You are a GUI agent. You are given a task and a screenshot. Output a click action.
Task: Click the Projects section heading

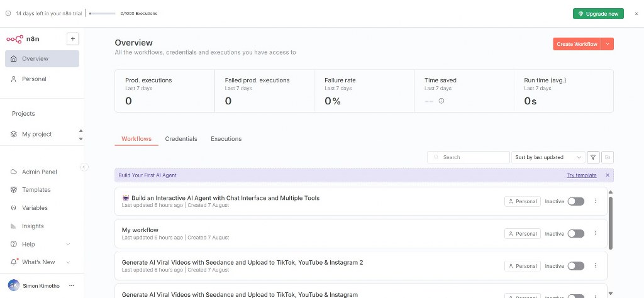pyautogui.click(x=23, y=114)
